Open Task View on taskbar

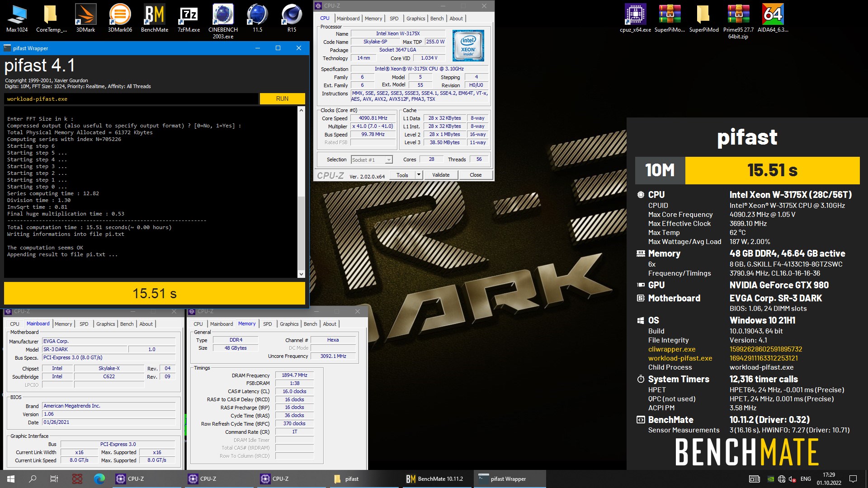(x=54, y=479)
